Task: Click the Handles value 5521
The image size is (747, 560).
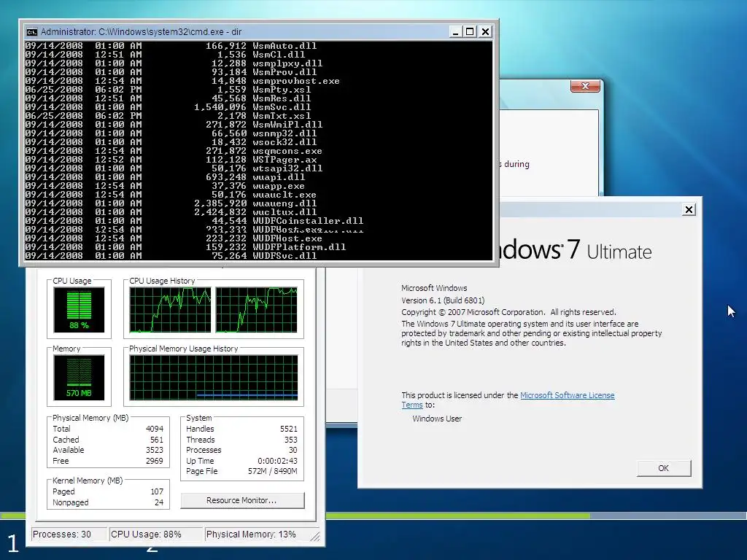Action: point(289,429)
